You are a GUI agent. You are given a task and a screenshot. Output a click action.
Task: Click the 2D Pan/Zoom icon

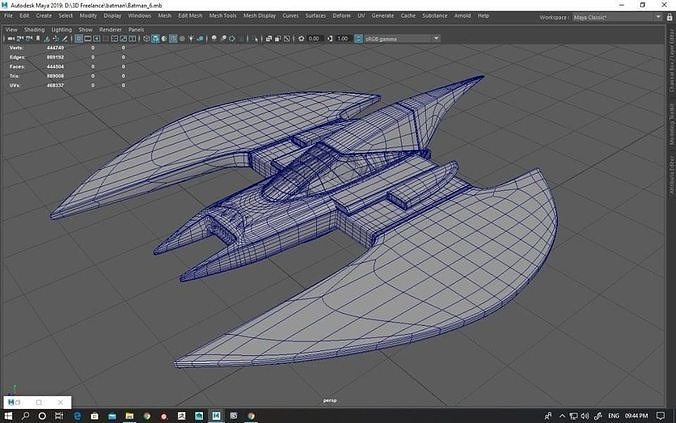tap(56, 38)
